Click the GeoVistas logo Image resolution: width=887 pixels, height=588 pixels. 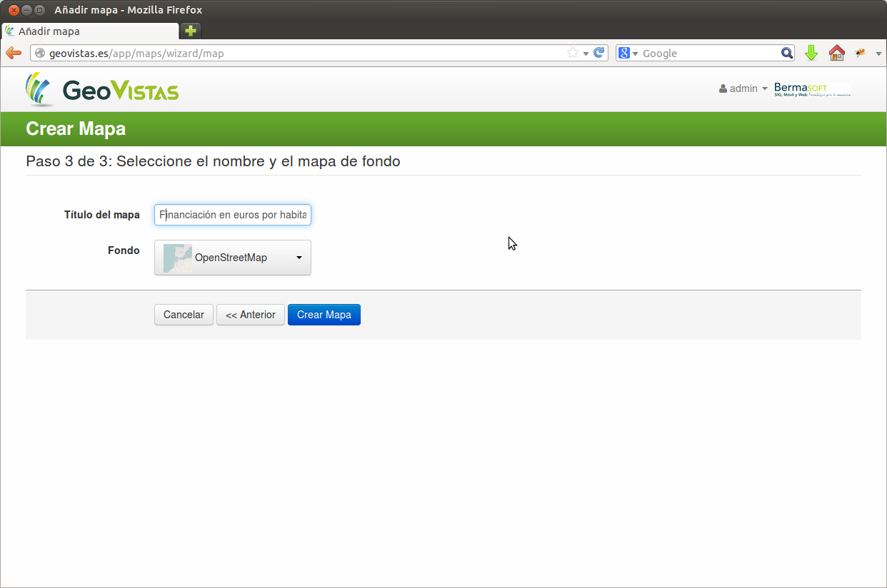point(102,89)
